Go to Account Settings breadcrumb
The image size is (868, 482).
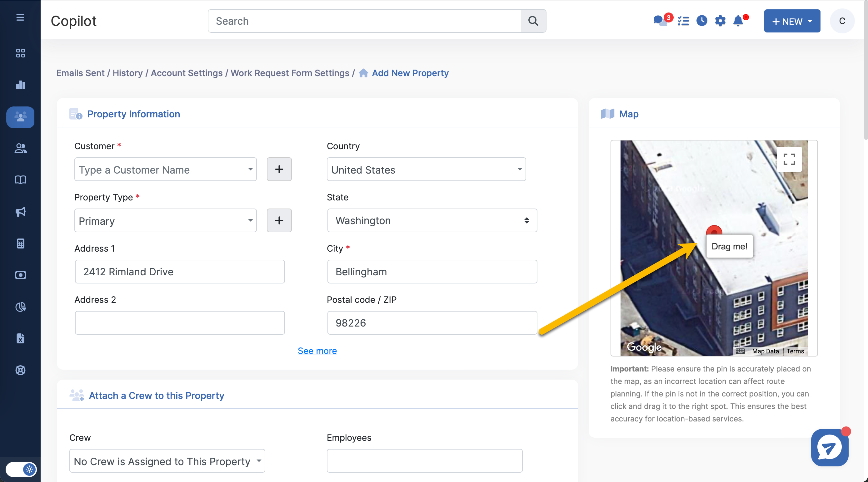tap(186, 73)
